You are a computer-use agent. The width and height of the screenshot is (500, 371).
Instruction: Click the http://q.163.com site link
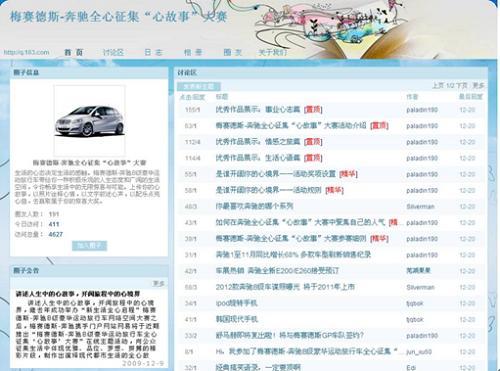click(26, 52)
